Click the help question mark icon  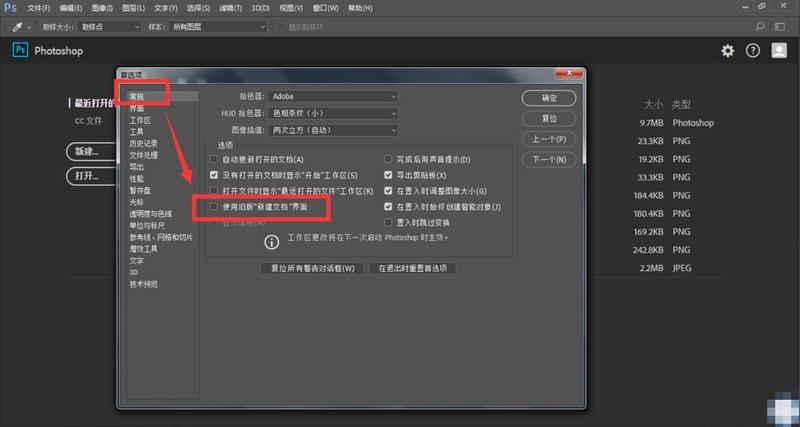click(753, 51)
